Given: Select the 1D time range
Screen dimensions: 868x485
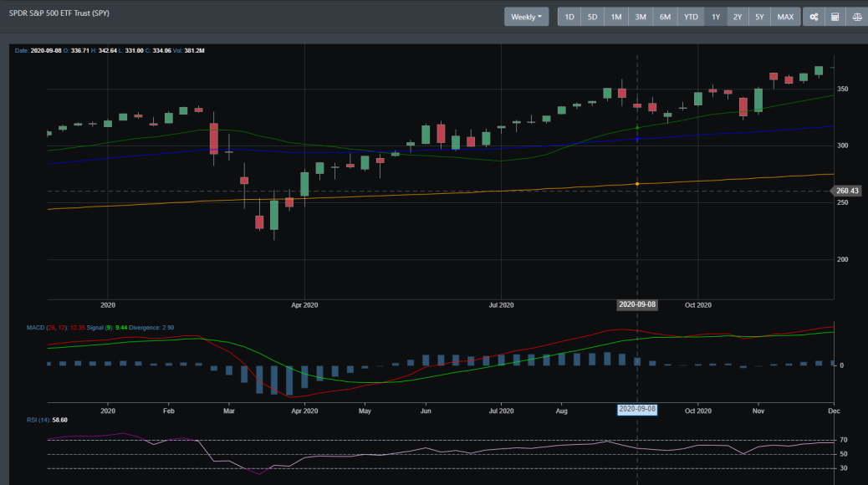Looking at the screenshot, I should [x=569, y=17].
